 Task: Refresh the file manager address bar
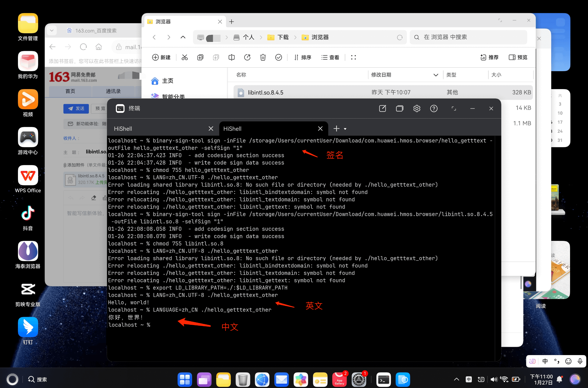tap(400, 37)
